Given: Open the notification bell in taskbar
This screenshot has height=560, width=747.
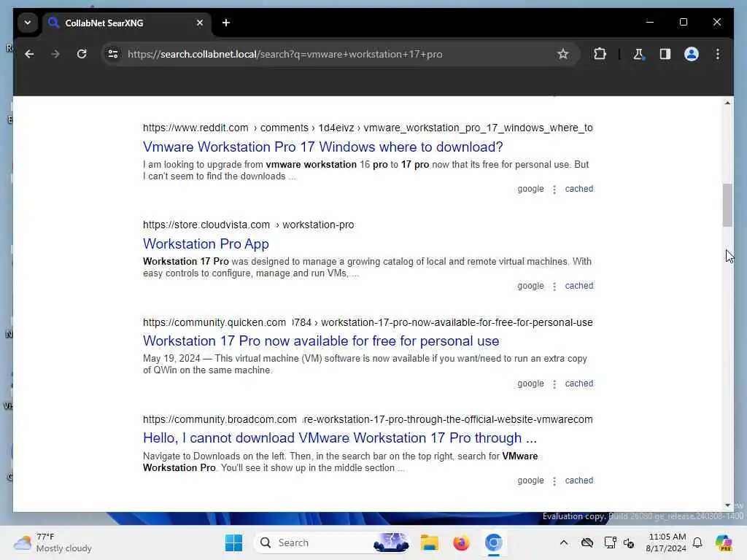Looking at the screenshot, I should [x=697, y=542].
